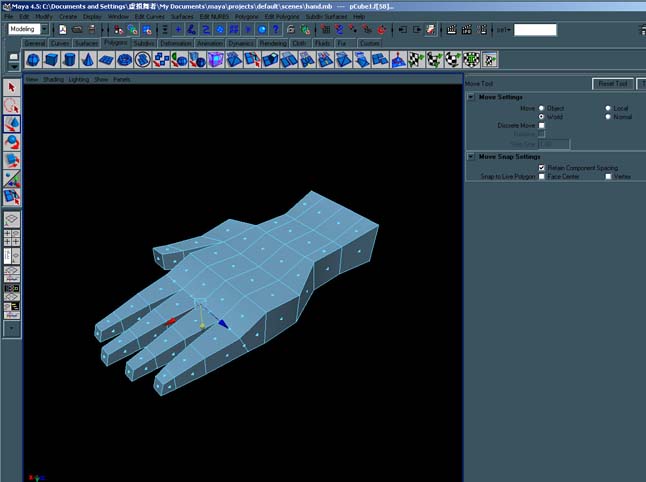The height and width of the screenshot is (482, 646).
Task: Select the Object move radio button
Action: (x=541, y=108)
